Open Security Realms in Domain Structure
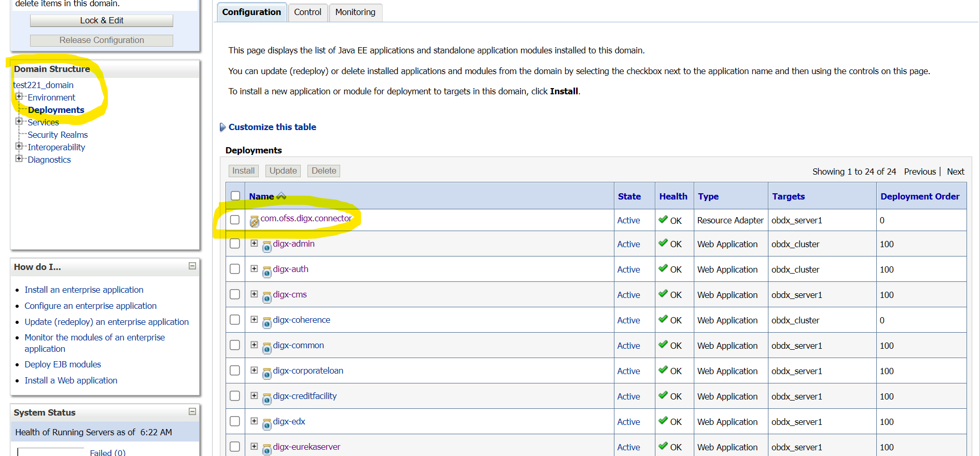 click(58, 135)
